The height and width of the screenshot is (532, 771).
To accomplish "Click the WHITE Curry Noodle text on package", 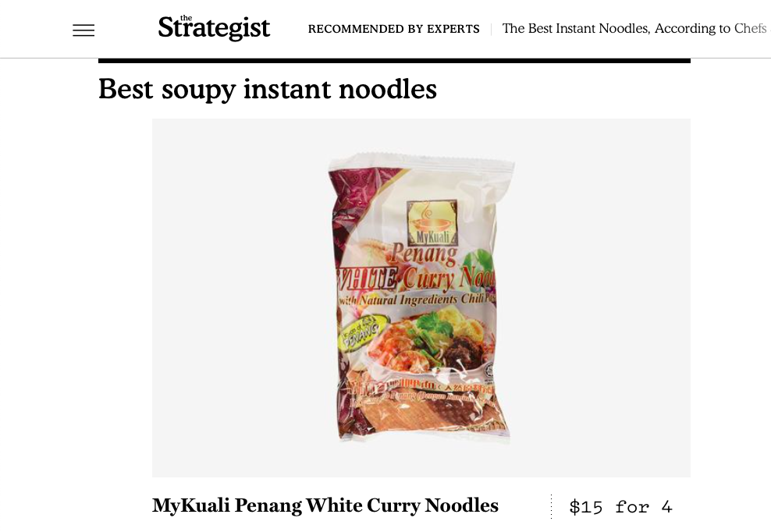I will 416,279.
